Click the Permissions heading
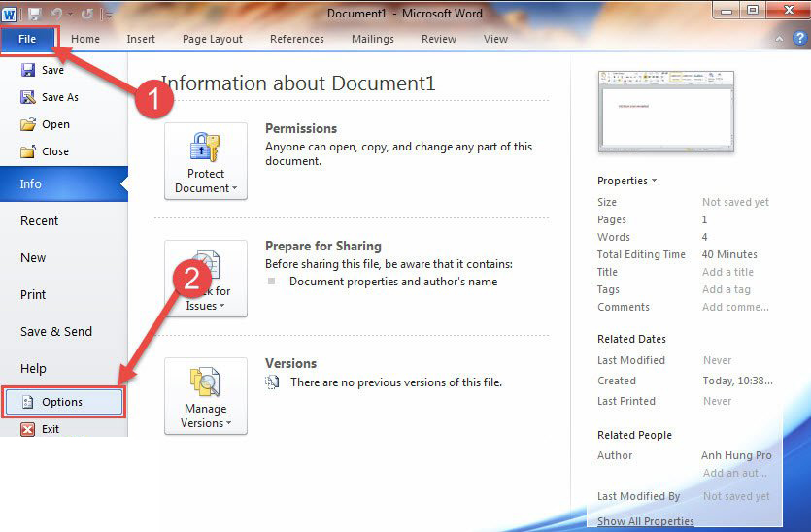Viewport: 811px width, 532px height. tap(301, 129)
